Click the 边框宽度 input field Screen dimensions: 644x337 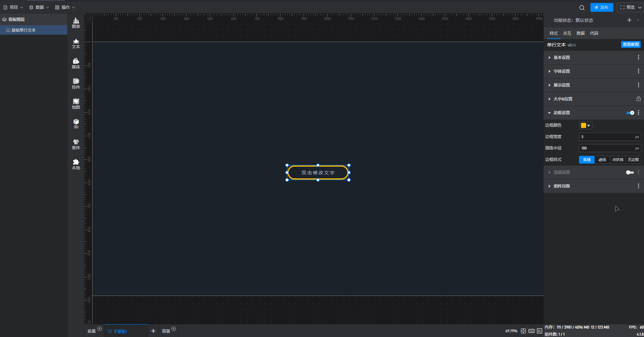tap(610, 137)
